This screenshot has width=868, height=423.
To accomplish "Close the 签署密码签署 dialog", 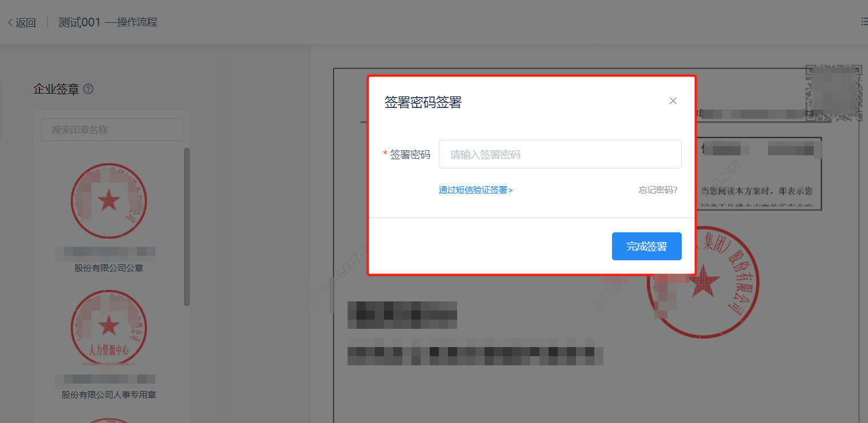I will [x=673, y=101].
